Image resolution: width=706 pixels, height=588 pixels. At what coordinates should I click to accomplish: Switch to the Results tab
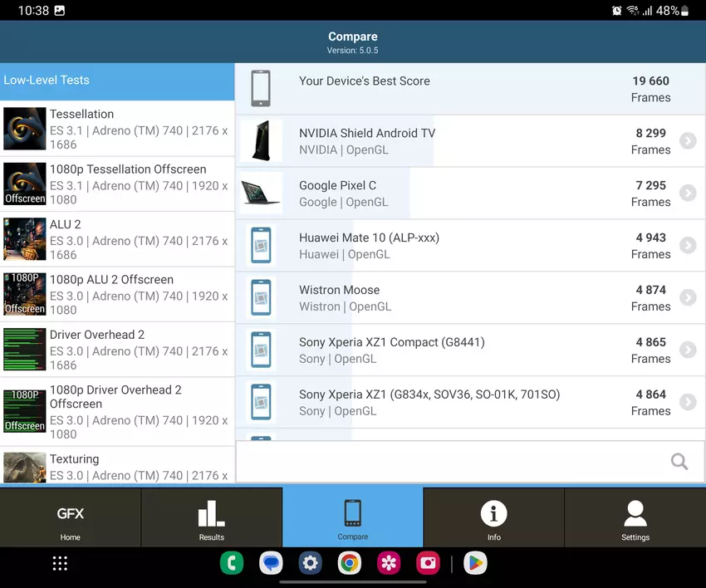pyautogui.click(x=212, y=518)
